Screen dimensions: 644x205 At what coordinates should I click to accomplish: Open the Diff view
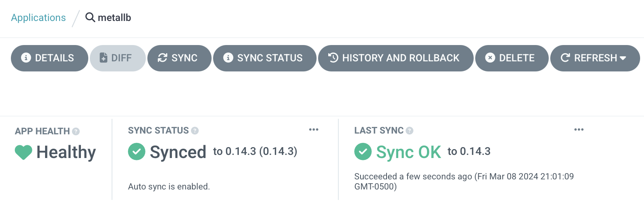[118, 58]
